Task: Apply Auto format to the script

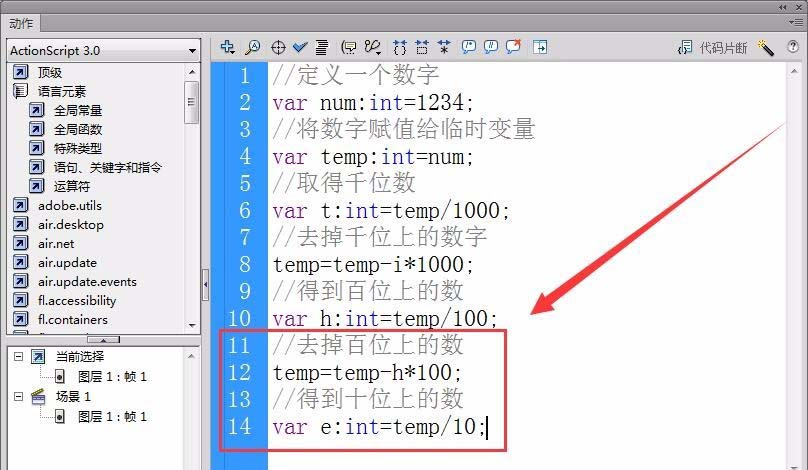Action: [322, 47]
